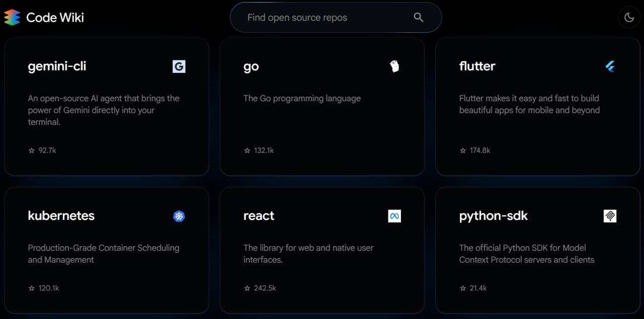
Task: Click the Google G icon on gemini-cli
Action: pyautogui.click(x=179, y=66)
